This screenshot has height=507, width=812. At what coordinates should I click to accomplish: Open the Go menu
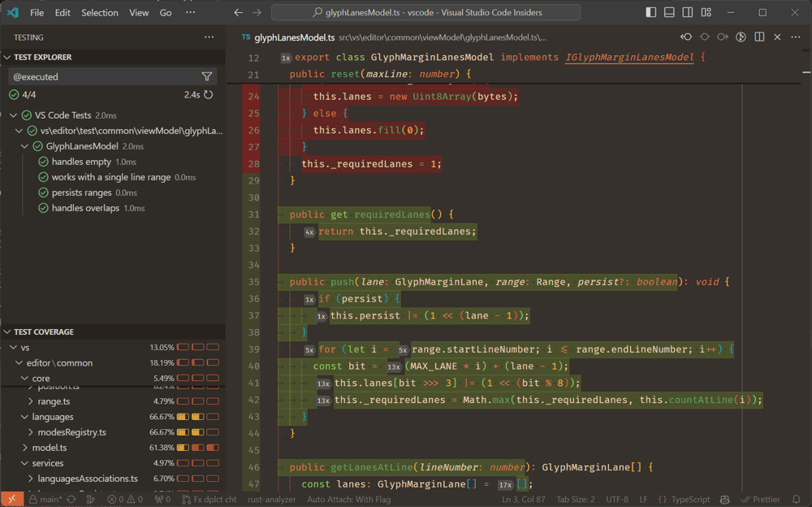tap(166, 12)
